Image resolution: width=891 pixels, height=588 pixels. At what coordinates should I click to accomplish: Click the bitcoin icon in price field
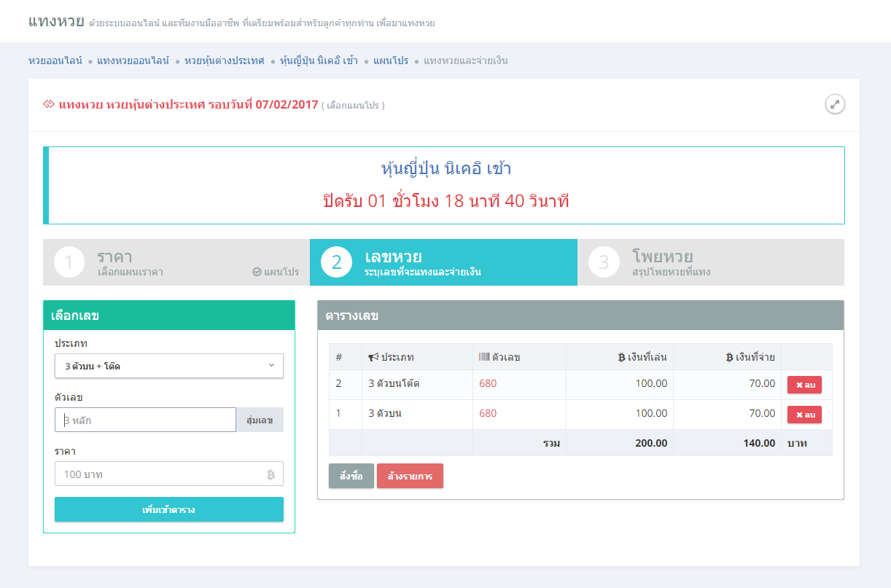[x=271, y=474]
